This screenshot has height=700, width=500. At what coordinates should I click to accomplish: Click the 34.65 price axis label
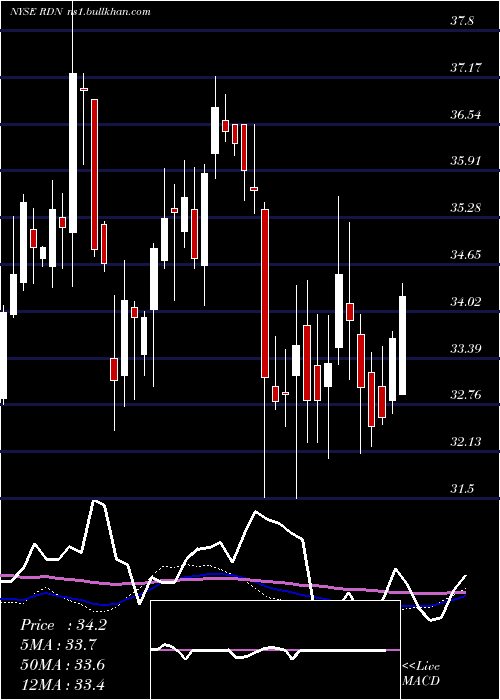click(466, 254)
